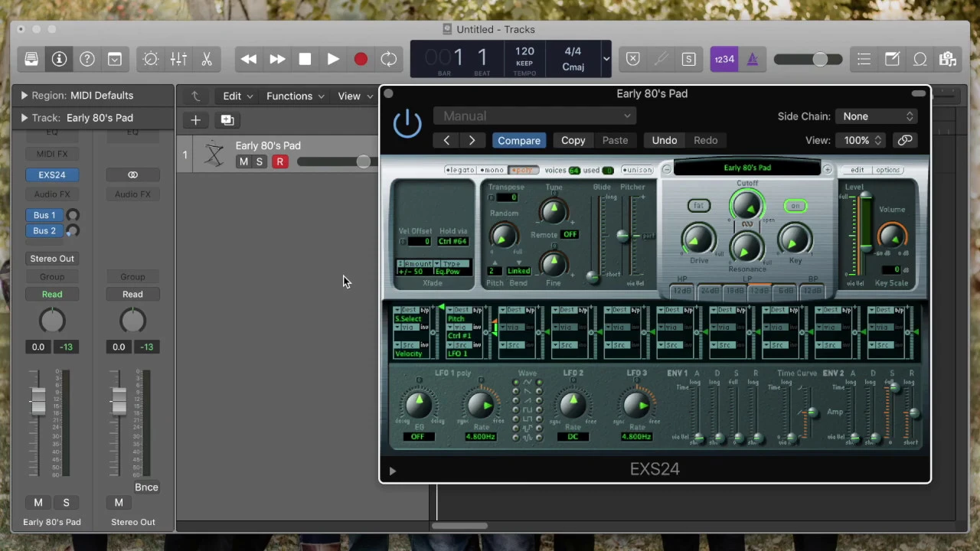Image resolution: width=980 pixels, height=551 pixels.
Task: Click the EXS24 edit button
Action: tap(857, 170)
